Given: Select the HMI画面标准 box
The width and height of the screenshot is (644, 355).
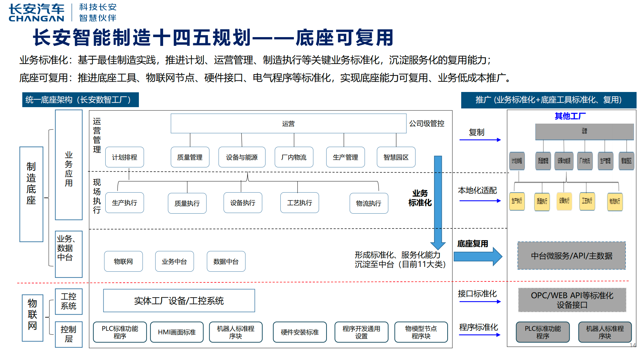Looking at the screenshot, I should pos(177,332).
